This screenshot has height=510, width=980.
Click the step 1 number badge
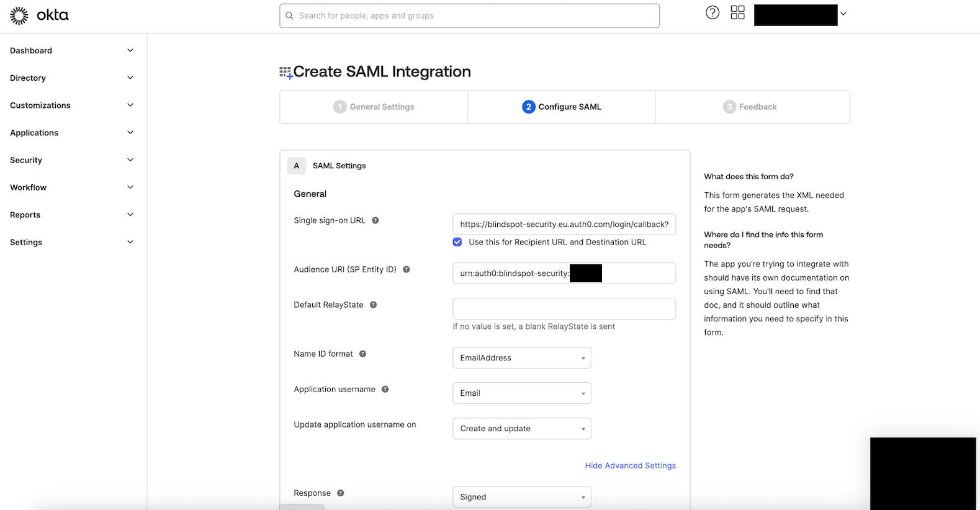(340, 107)
